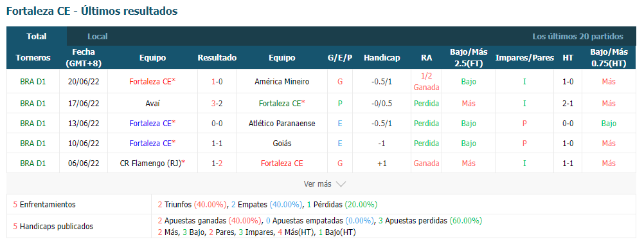Open Atlético Paranaense team link
644x244 pixels.
pos(282,124)
